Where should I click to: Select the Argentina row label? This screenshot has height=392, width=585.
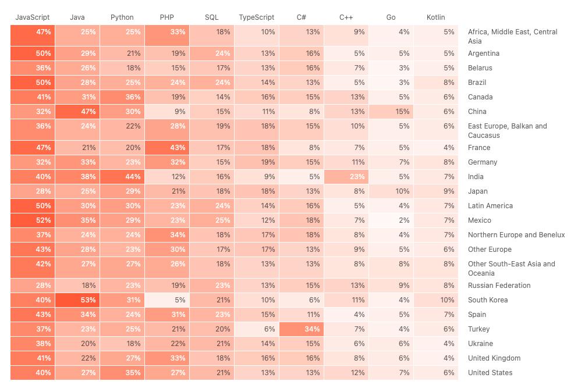483,54
